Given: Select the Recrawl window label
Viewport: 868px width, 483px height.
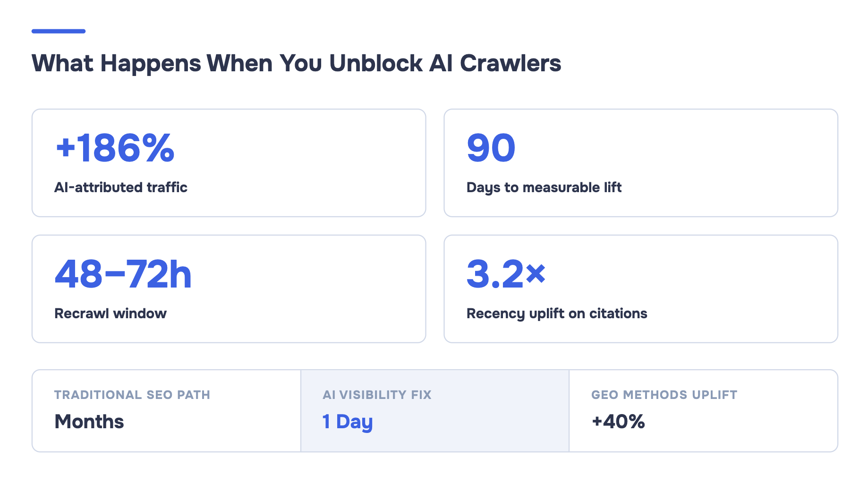Looking at the screenshot, I should pos(111,314).
